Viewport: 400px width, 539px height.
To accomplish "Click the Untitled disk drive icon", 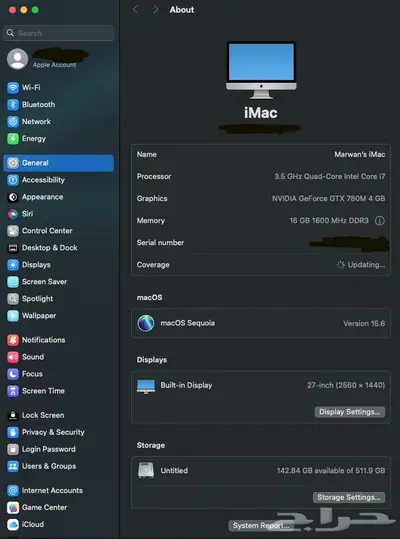I will 146,471.
